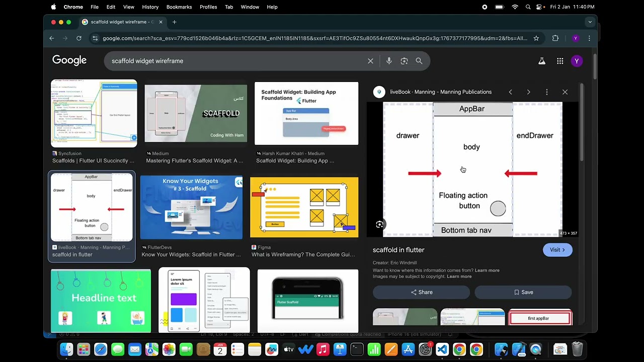Click the Visit button
This screenshot has width=644, height=362.
coord(557,250)
